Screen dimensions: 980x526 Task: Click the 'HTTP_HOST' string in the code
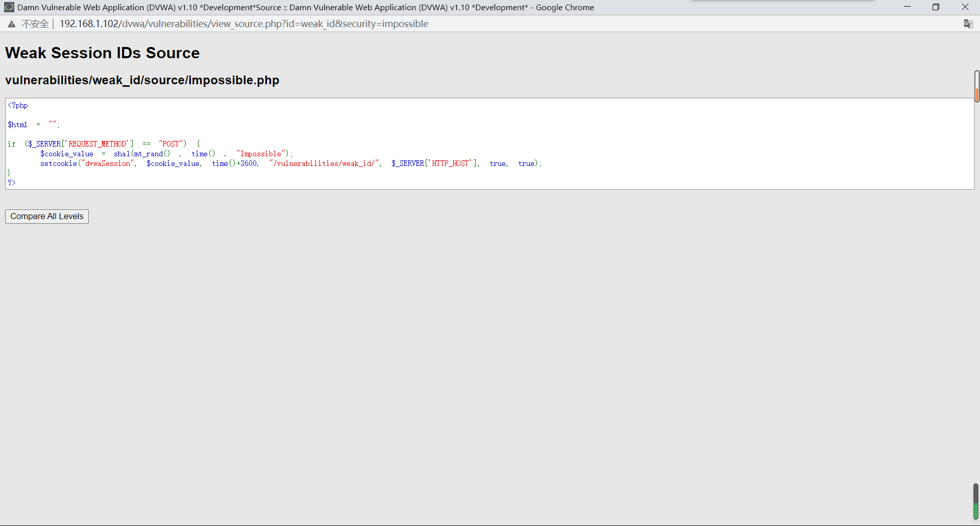(x=450, y=163)
